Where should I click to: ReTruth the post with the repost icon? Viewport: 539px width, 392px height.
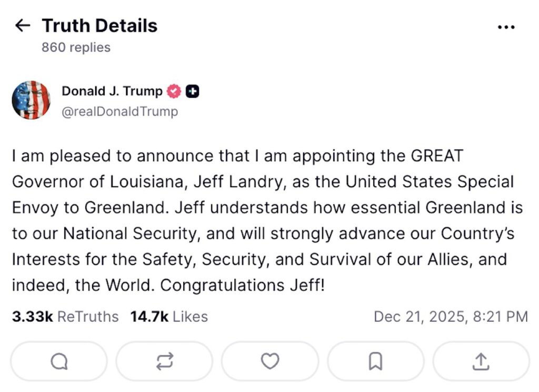pos(164,361)
